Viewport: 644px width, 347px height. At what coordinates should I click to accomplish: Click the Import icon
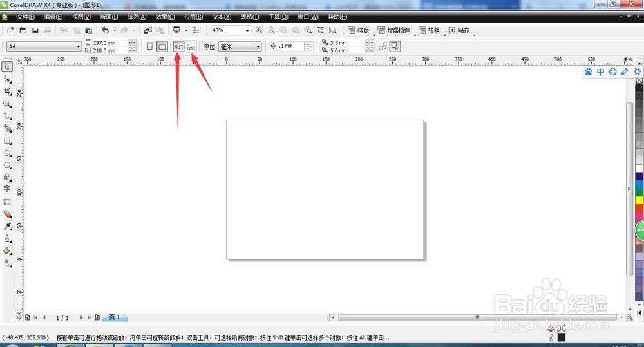coord(148,30)
